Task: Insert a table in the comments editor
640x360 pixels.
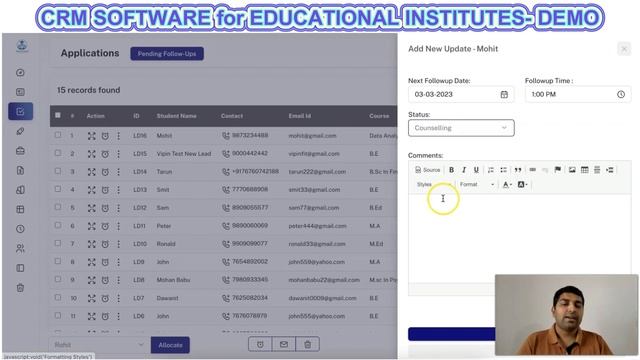Action: [x=584, y=170]
